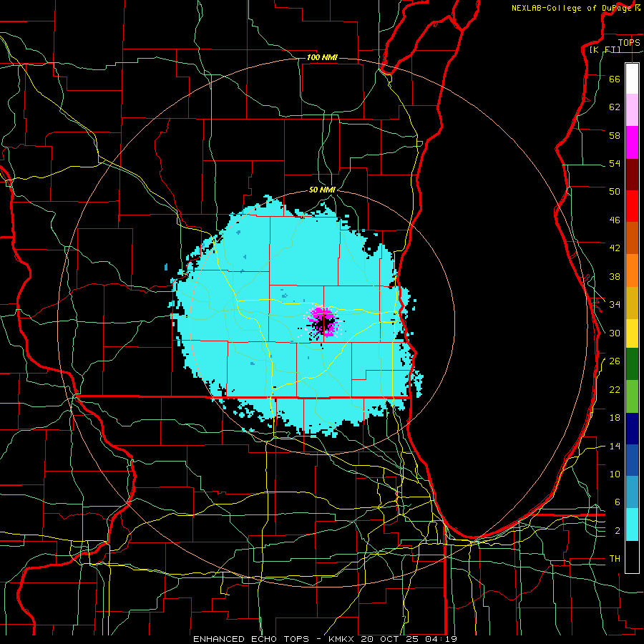Click the dark red (maroon) legend swatch
Screen dimensions: 644x644
tap(632, 175)
